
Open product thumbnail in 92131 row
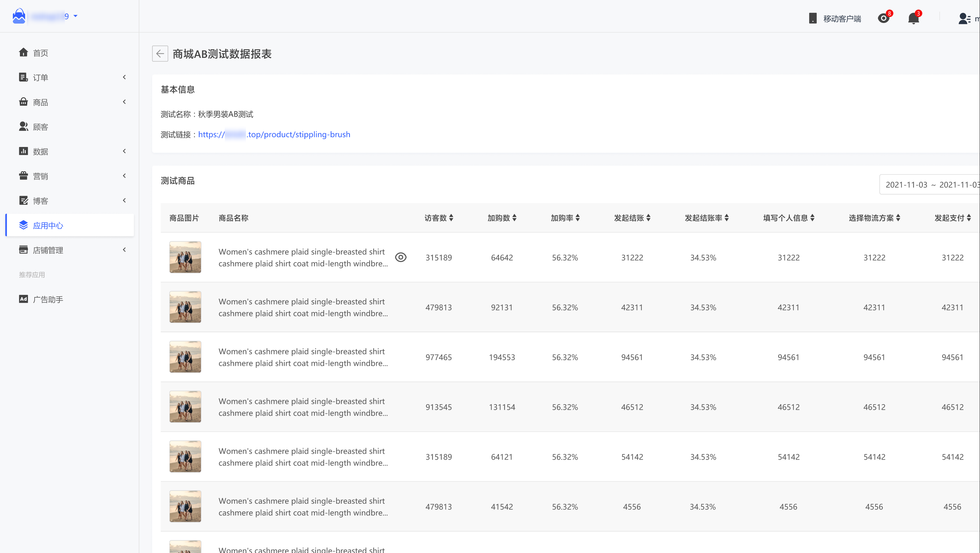pyautogui.click(x=185, y=307)
